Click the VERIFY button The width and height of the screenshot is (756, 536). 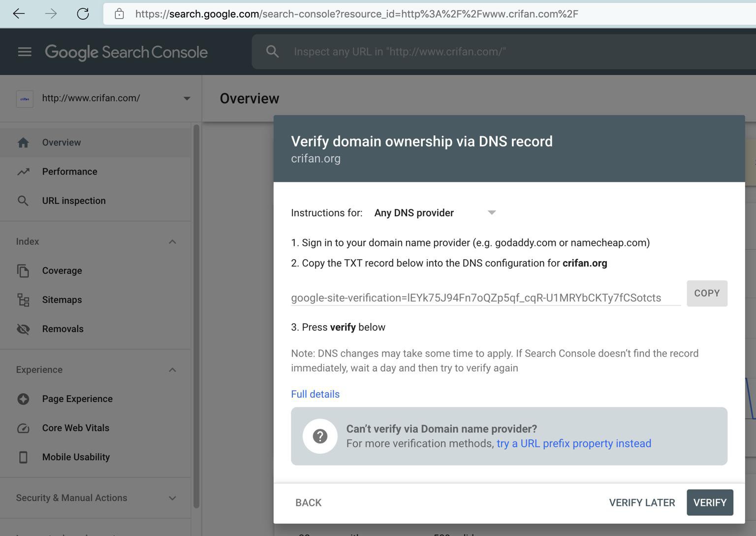pos(710,502)
